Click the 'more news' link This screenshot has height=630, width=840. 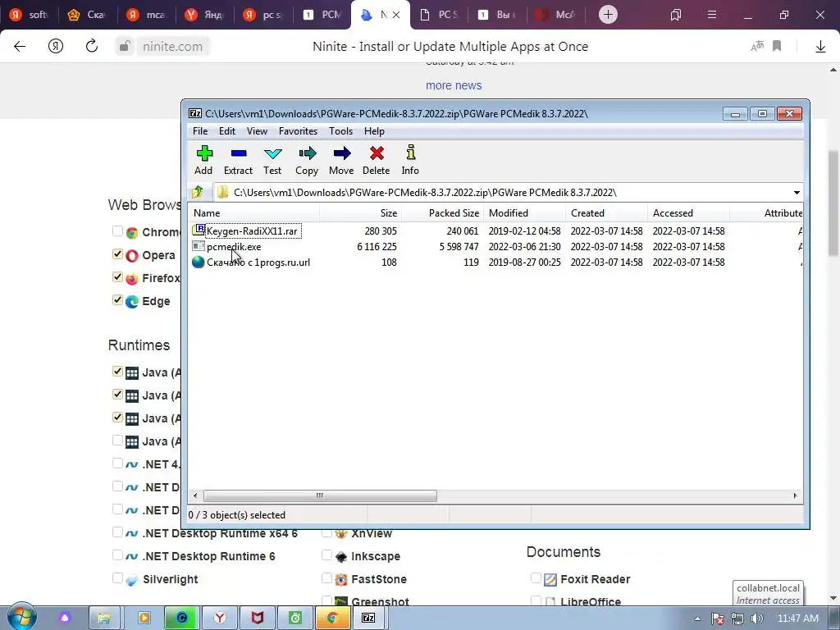click(454, 85)
